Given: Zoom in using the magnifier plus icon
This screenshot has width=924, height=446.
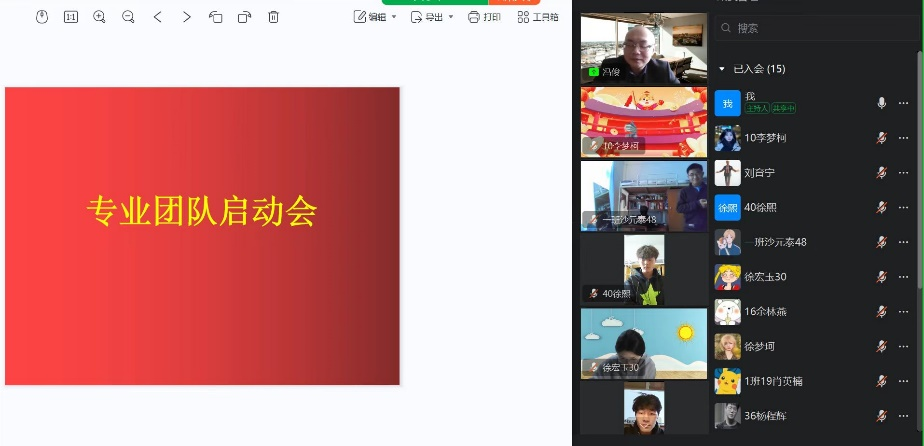Looking at the screenshot, I should point(99,17).
